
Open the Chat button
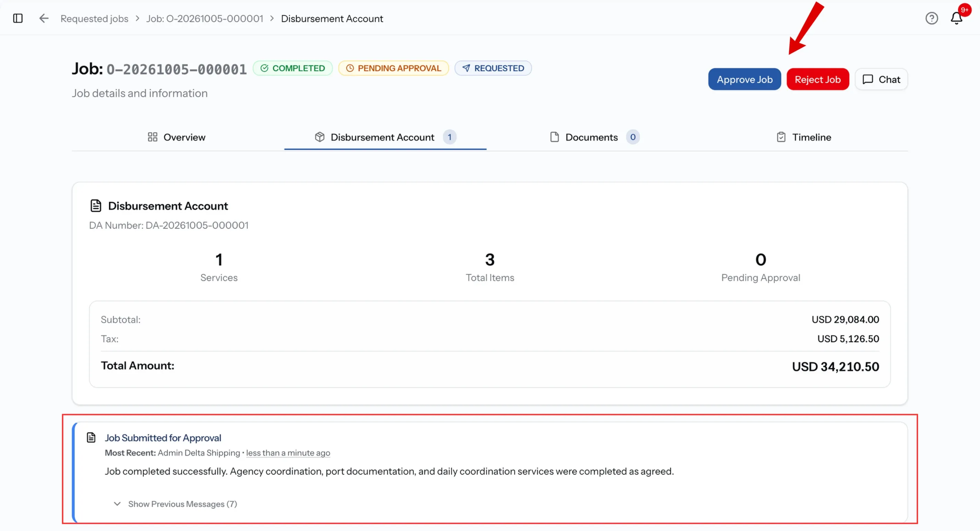click(x=881, y=79)
